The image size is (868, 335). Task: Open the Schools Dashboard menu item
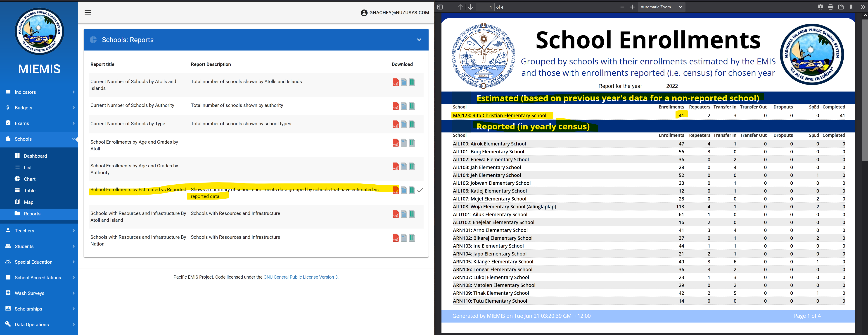pos(35,156)
